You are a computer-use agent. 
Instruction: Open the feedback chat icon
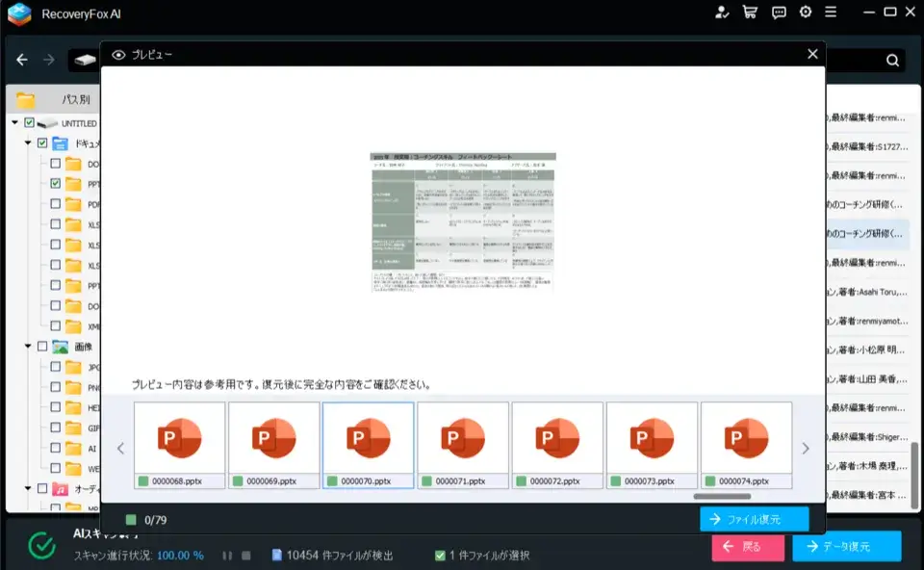(779, 13)
